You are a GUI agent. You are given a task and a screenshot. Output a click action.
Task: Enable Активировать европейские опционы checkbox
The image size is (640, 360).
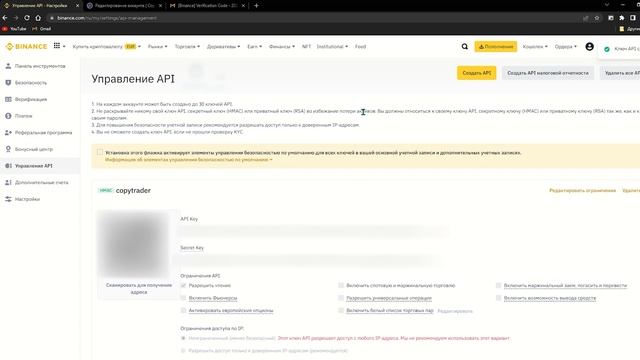[x=183, y=311]
